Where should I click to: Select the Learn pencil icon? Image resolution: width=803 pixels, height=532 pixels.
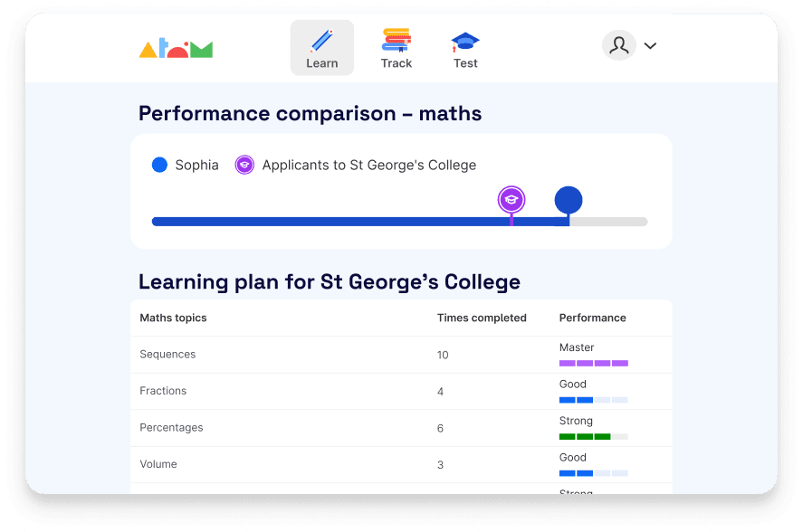[322, 40]
